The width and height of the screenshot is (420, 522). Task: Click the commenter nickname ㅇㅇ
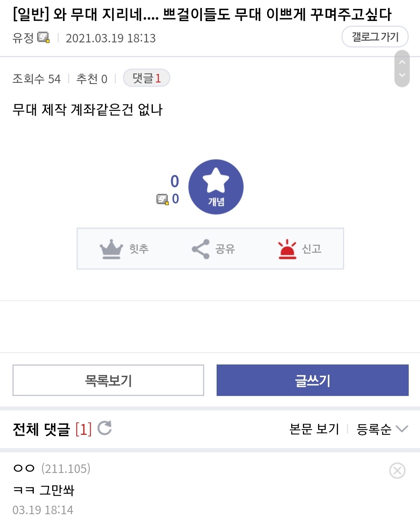24,468
